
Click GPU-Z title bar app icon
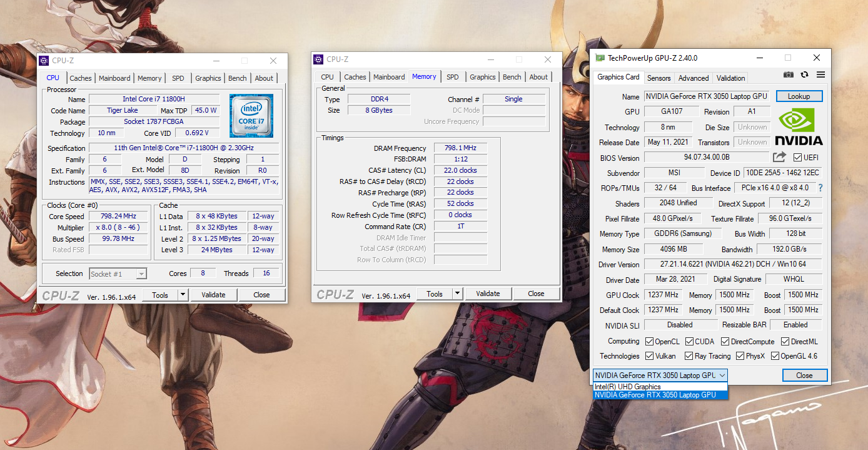point(600,58)
